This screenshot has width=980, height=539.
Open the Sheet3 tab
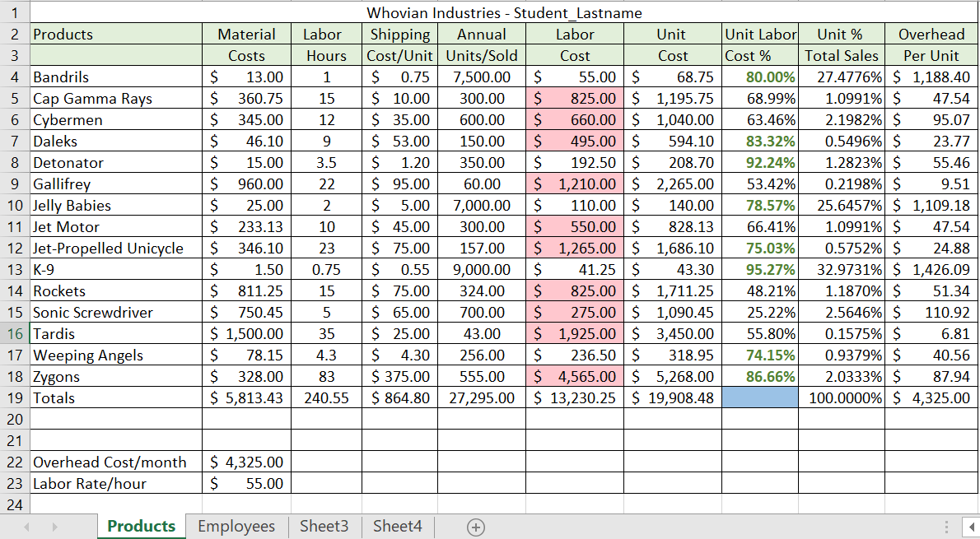pos(324,526)
